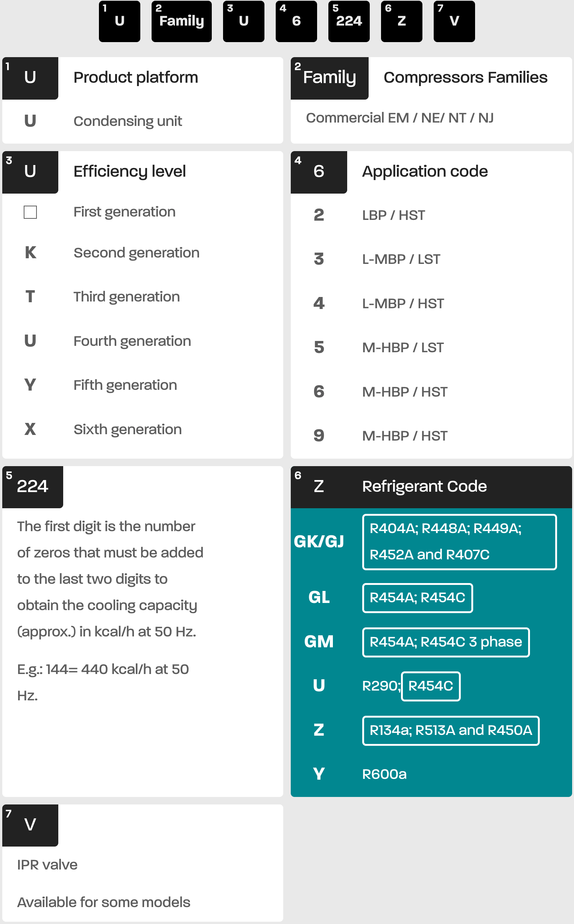This screenshot has width=574, height=924.
Task: Click the Refrigerant Code header bar
Action: (x=431, y=487)
